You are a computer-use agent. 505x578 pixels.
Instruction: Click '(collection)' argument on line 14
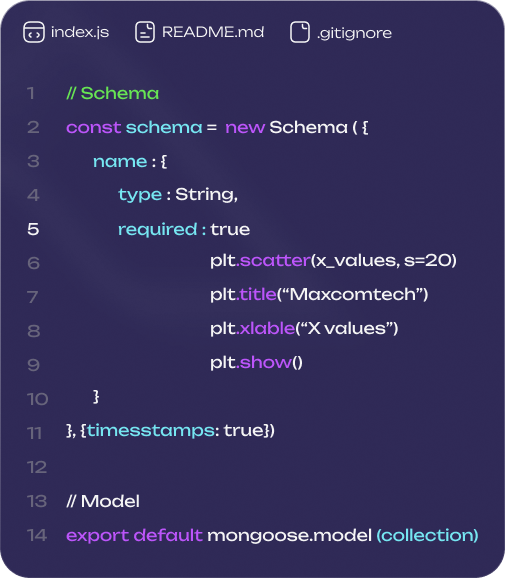[427, 535]
